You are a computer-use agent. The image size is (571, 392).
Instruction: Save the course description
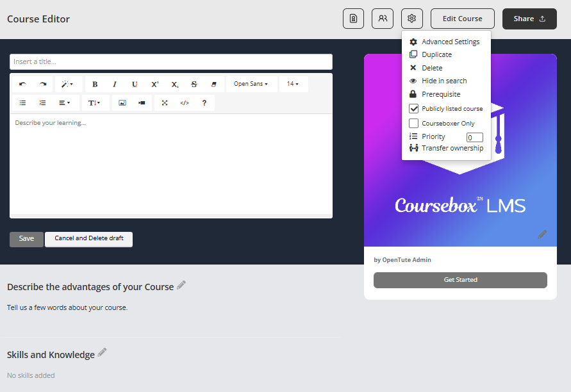click(26, 239)
